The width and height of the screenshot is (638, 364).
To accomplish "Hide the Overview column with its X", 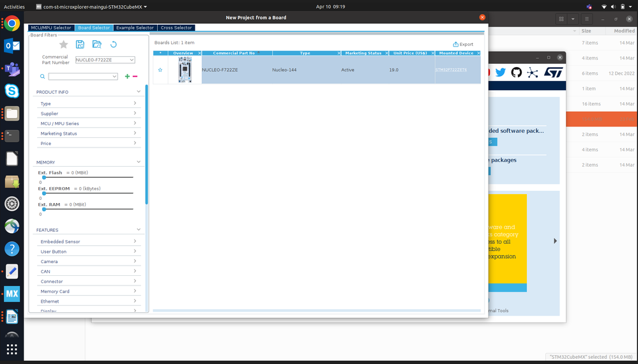I will (199, 53).
